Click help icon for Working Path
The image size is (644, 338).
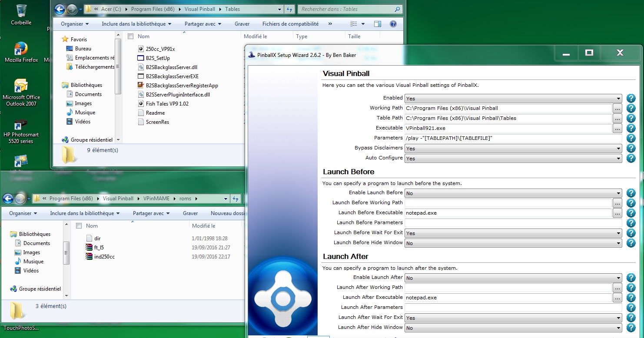(x=631, y=108)
